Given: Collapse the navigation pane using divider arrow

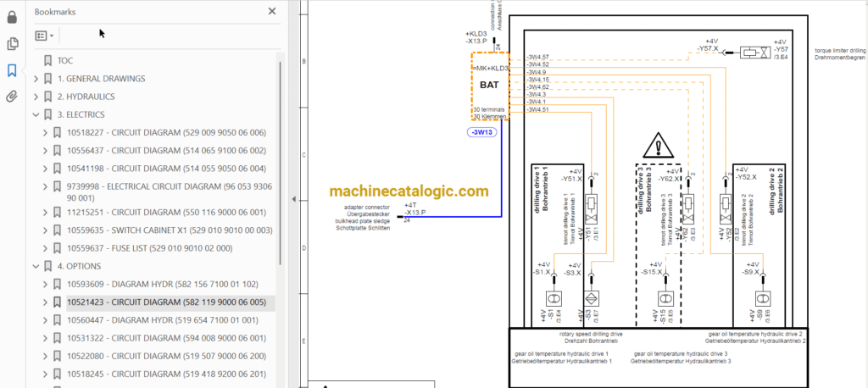Looking at the screenshot, I should (294, 199).
